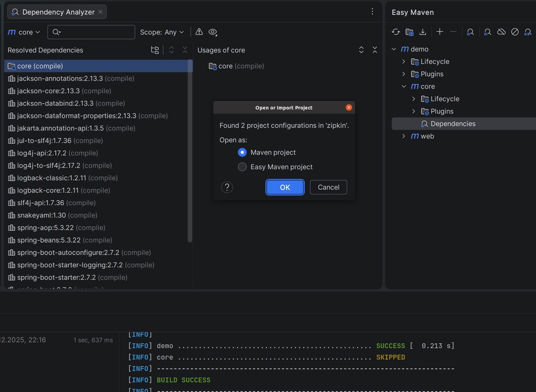Click the dependency search input field

(91, 32)
